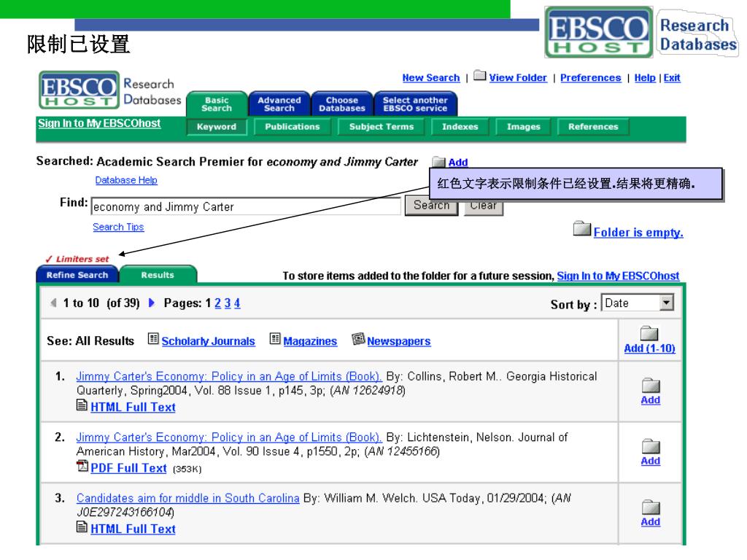747x560 pixels.
Task: Open Subject Terms from toolbar
Action: [x=381, y=127]
